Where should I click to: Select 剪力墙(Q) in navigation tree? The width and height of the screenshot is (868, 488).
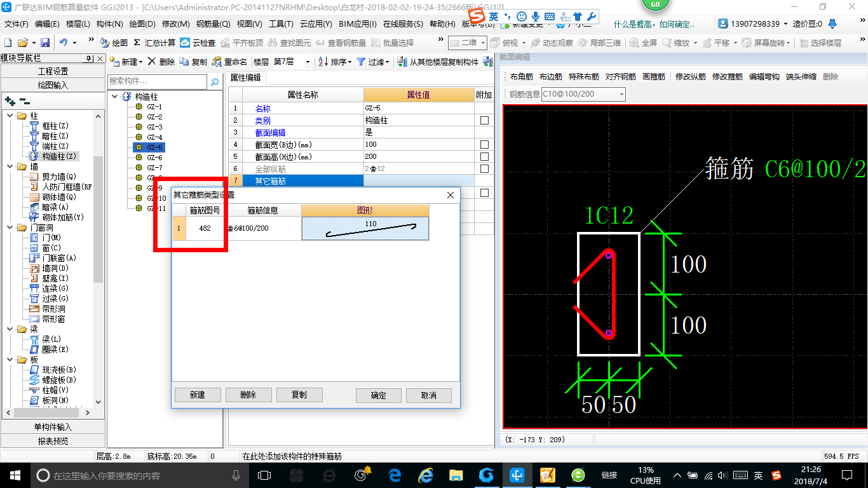[x=53, y=177]
